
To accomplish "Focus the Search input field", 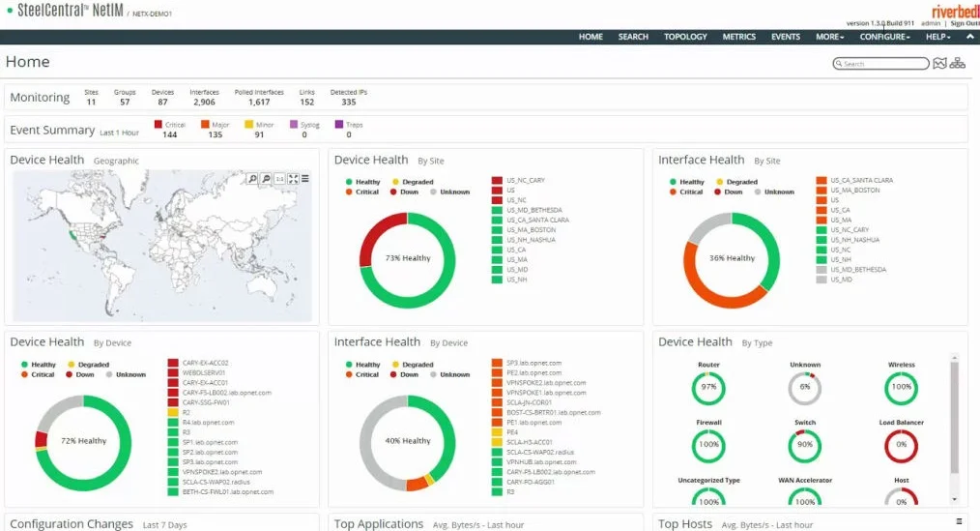I will click(880, 64).
